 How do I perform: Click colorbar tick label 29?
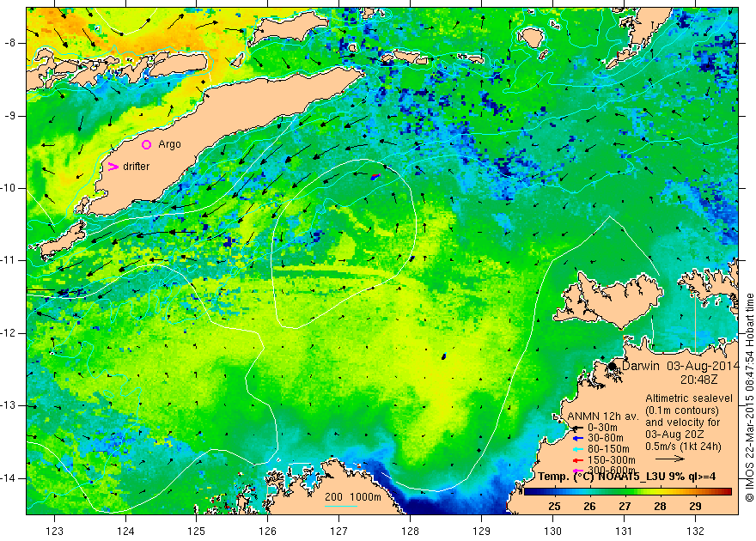[x=695, y=507]
